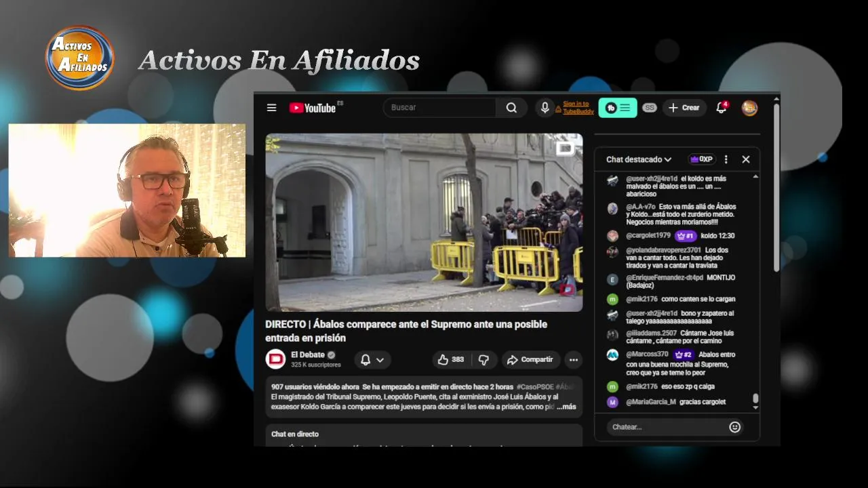Click the chat scrollbar thumb
868x488 pixels.
click(x=755, y=399)
